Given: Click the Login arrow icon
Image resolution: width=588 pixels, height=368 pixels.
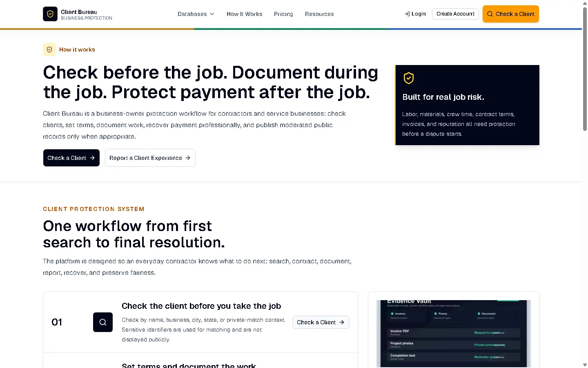Looking at the screenshot, I should pyautogui.click(x=407, y=14).
